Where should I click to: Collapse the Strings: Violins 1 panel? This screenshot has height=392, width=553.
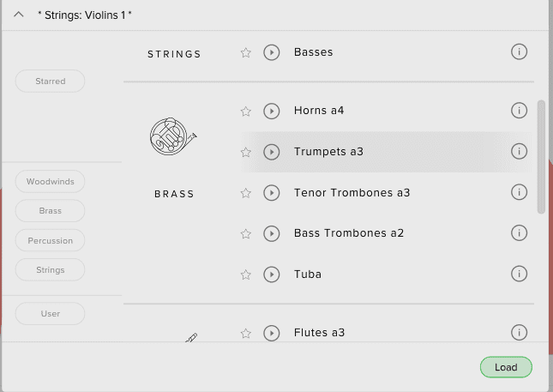coord(19,15)
